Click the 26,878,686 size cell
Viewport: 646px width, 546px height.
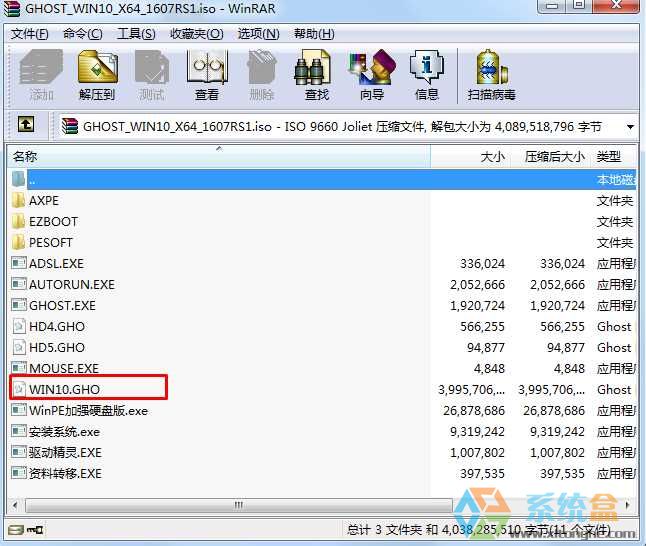click(474, 410)
